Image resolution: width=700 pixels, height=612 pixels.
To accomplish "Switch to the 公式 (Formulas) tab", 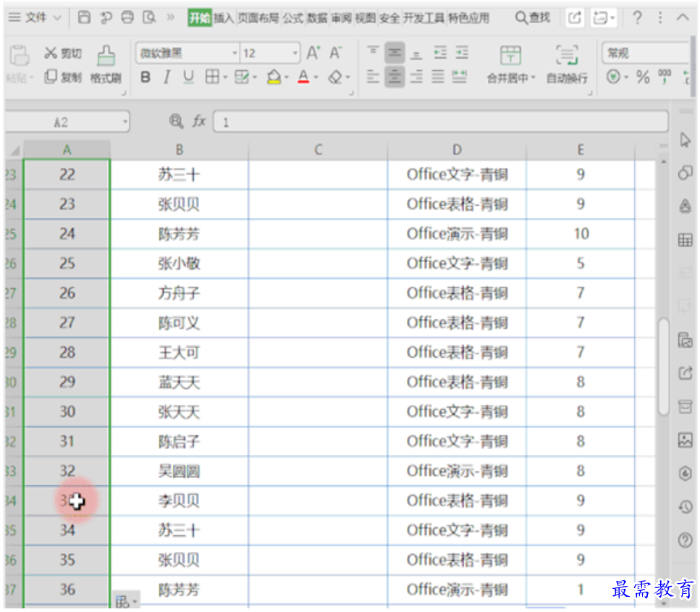I will coord(293,18).
